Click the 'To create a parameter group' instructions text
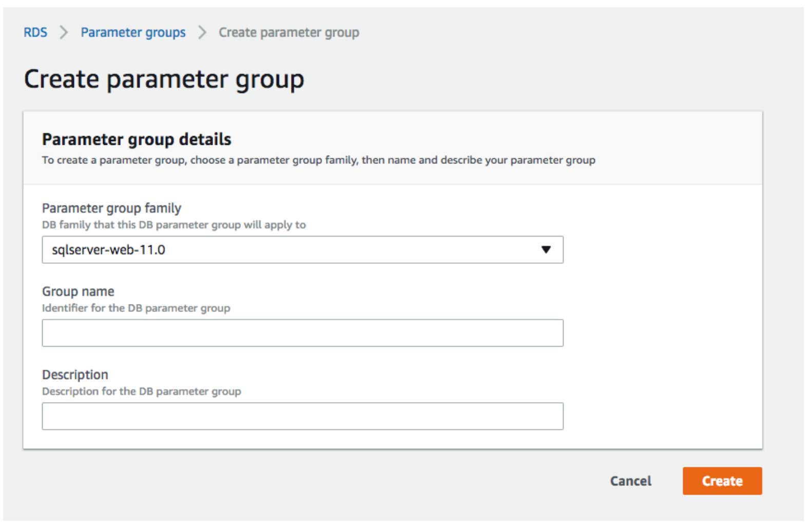812x530 pixels. click(x=318, y=160)
